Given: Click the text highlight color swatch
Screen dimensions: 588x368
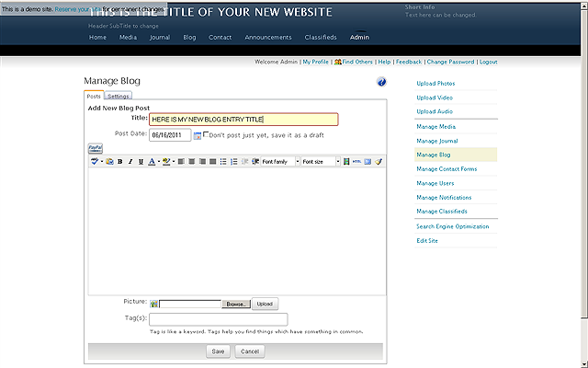Looking at the screenshot, I should click(x=164, y=161).
